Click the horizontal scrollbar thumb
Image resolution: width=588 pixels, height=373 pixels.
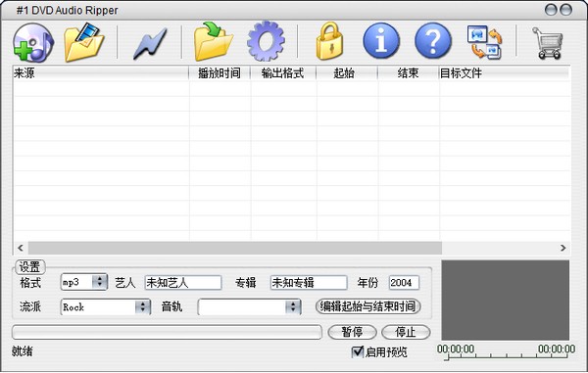pyautogui.click(x=235, y=248)
